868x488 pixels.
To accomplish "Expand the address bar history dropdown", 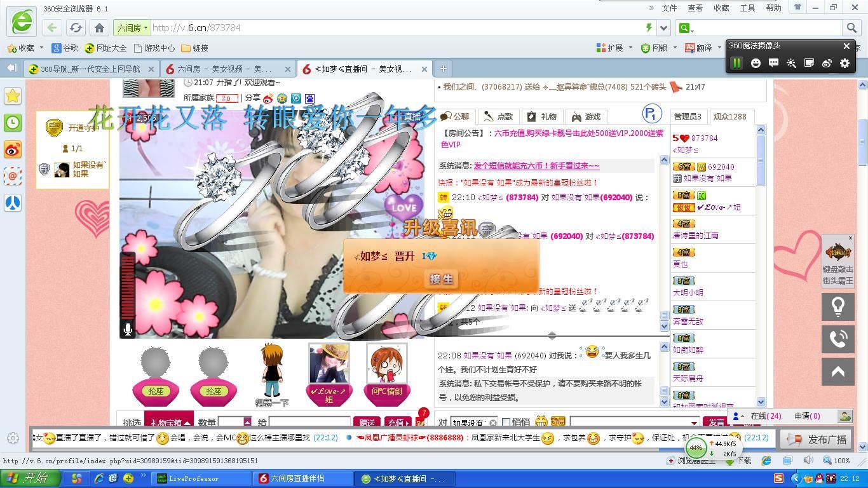I will coord(664,28).
